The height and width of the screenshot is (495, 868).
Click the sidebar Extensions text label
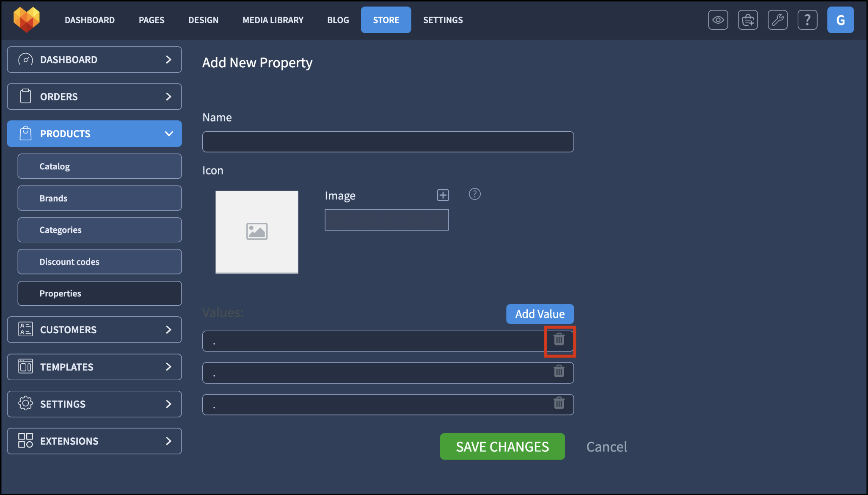tap(69, 441)
